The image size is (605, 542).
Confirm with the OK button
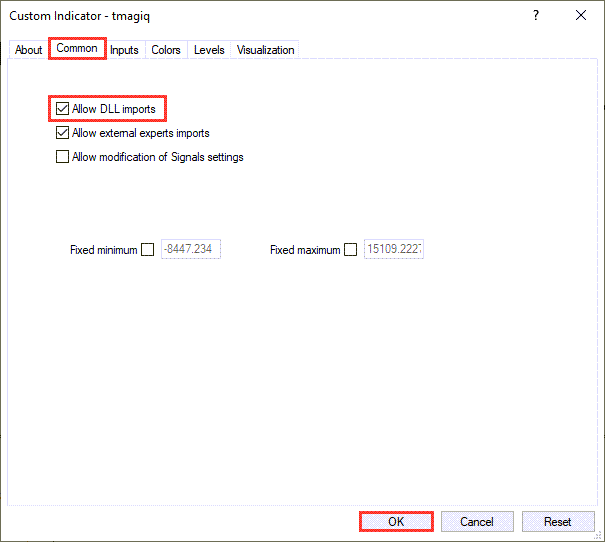click(x=396, y=522)
